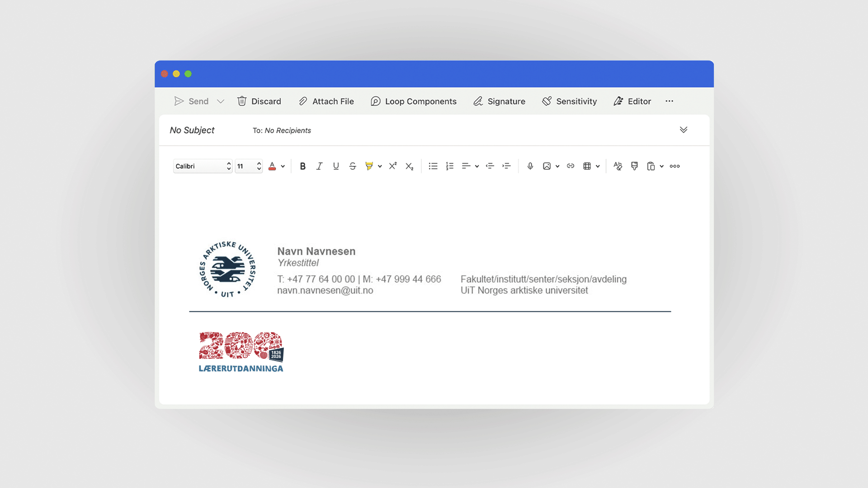Image resolution: width=868 pixels, height=488 pixels.
Task: Open the font size 11 selector
Action: [249, 166]
